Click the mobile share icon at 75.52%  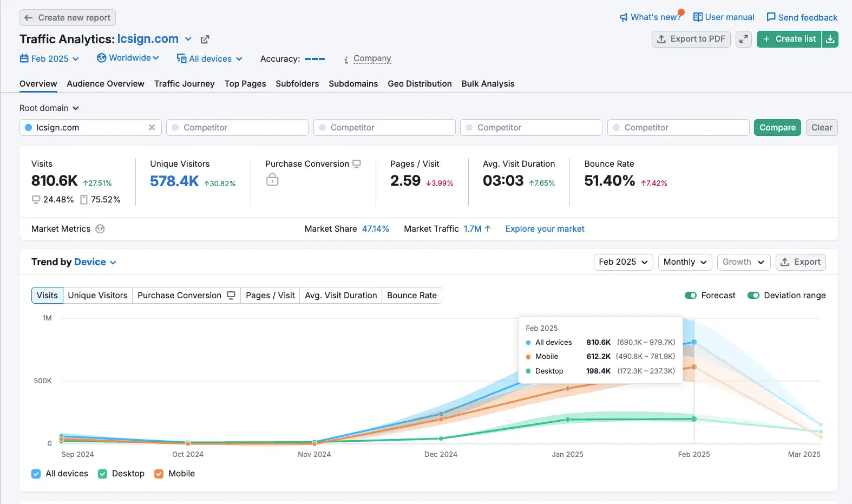84,200
